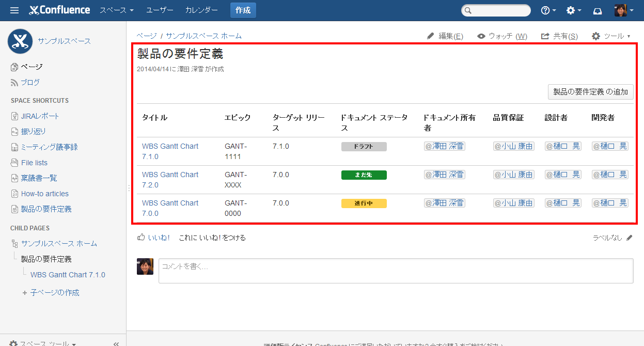Viewport: 644px width, 346px height.
Task: Click 子ページの作成 link
Action: pos(55,293)
